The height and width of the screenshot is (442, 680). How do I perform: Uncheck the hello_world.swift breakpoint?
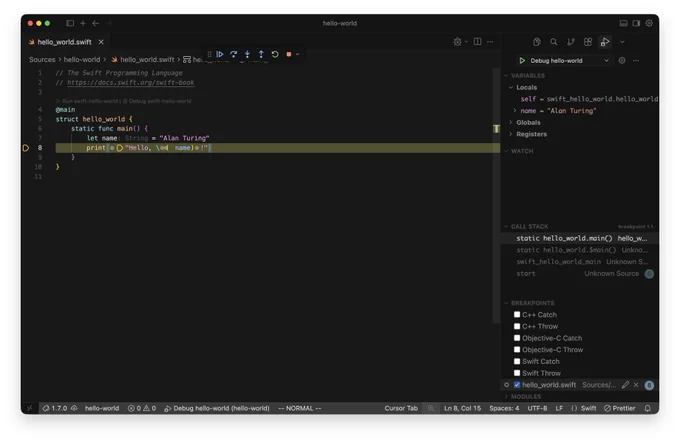[x=517, y=385]
